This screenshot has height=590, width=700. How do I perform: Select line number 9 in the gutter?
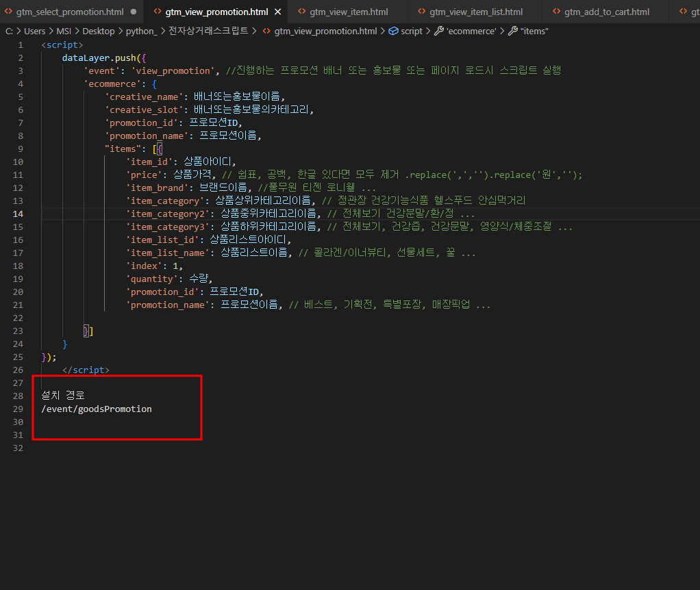click(21, 149)
